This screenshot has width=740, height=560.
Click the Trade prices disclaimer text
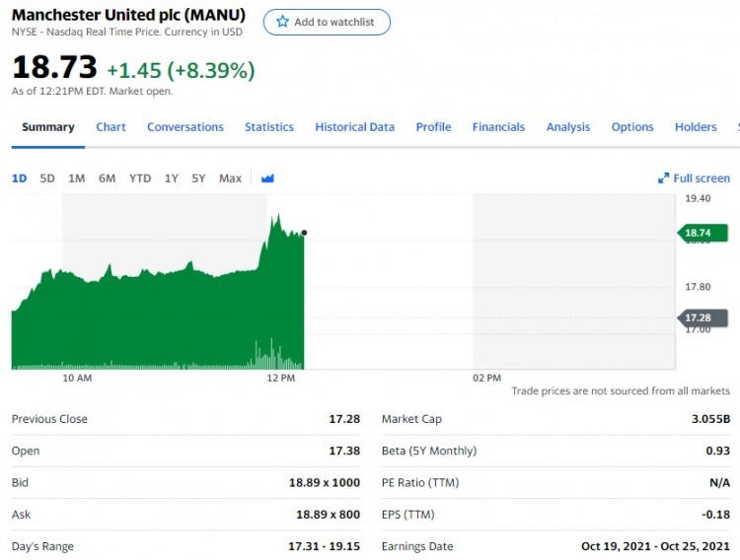[x=621, y=391]
